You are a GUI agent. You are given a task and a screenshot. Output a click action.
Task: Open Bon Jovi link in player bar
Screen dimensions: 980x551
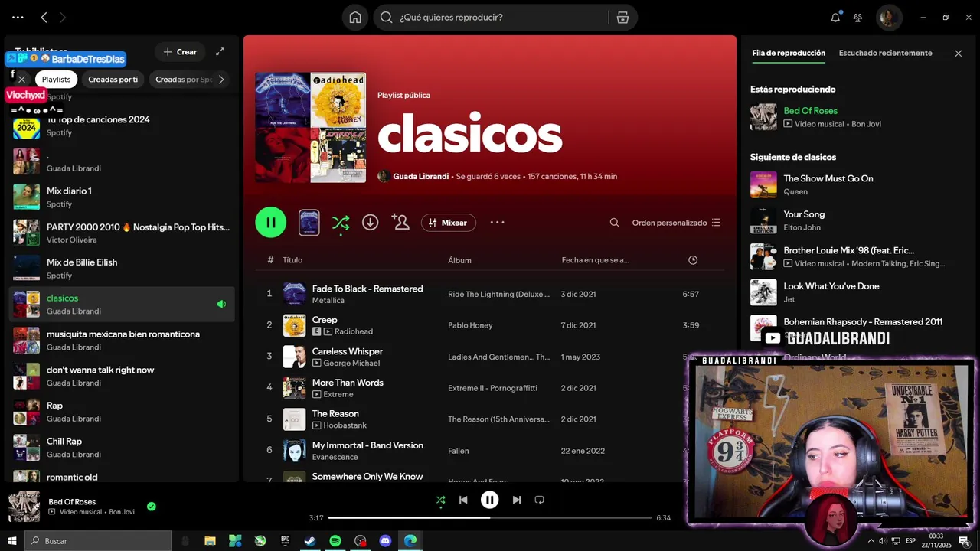[x=122, y=512]
